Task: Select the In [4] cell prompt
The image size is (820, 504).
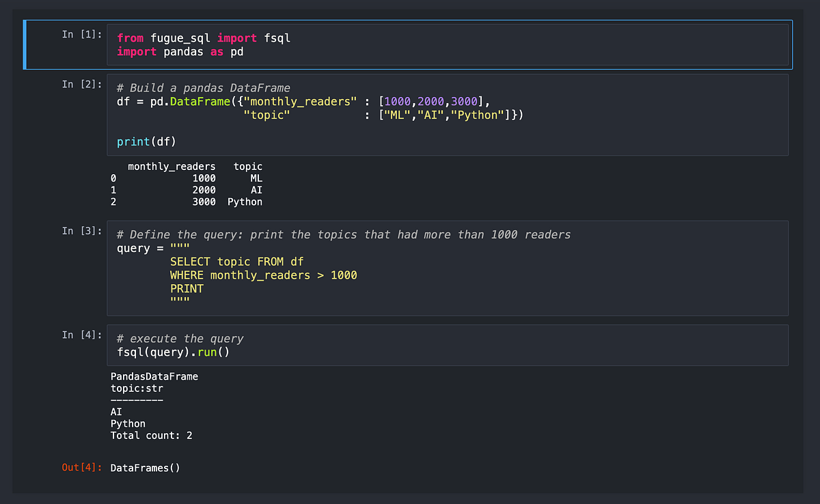Action: click(81, 335)
